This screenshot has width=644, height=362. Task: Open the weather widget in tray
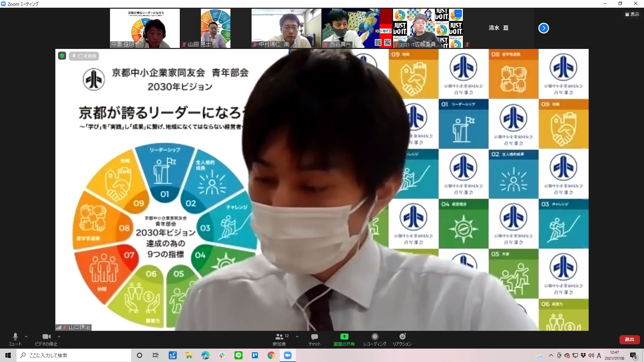pyautogui.click(x=539, y=355)
